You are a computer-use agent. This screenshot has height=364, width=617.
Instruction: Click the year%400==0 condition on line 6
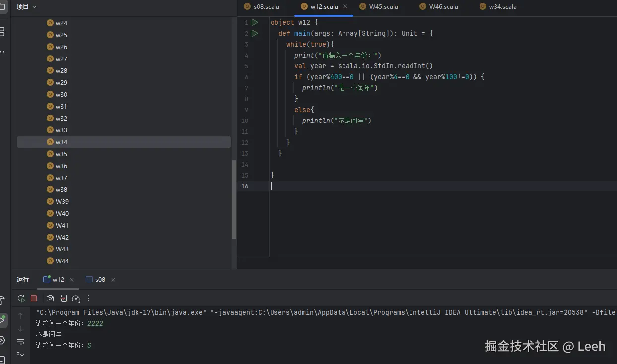[332, 77]
